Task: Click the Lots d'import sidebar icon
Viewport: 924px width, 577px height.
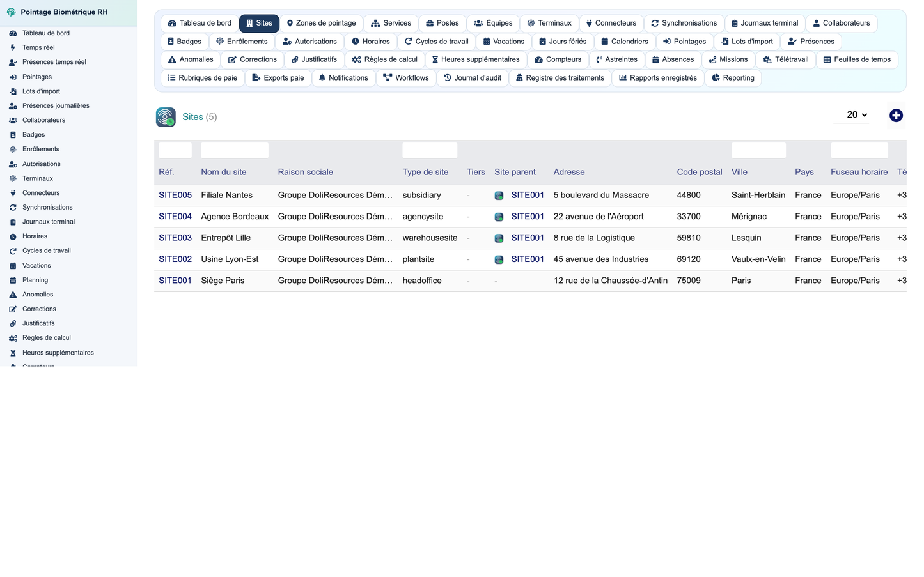Action: click(13, 91)
